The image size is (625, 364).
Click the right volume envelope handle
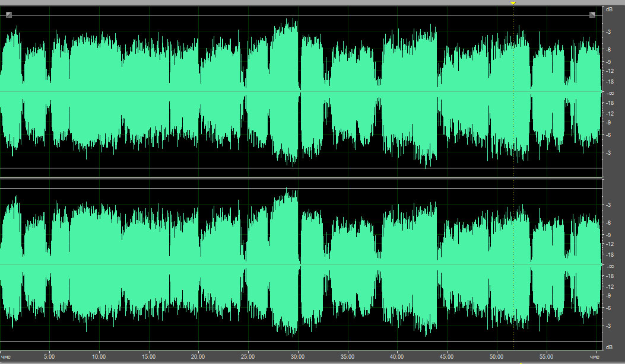click(592, 15)
